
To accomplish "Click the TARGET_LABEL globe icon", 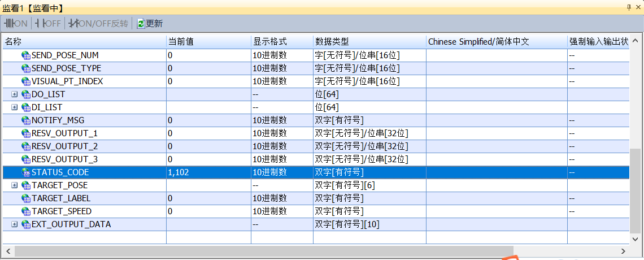I will (x=27, y=198).
